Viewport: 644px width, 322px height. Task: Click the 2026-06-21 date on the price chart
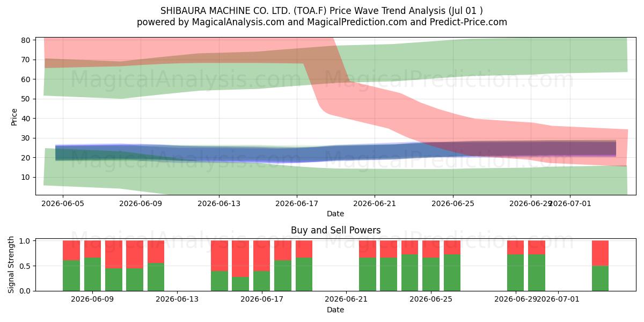(x=375, y=203)
